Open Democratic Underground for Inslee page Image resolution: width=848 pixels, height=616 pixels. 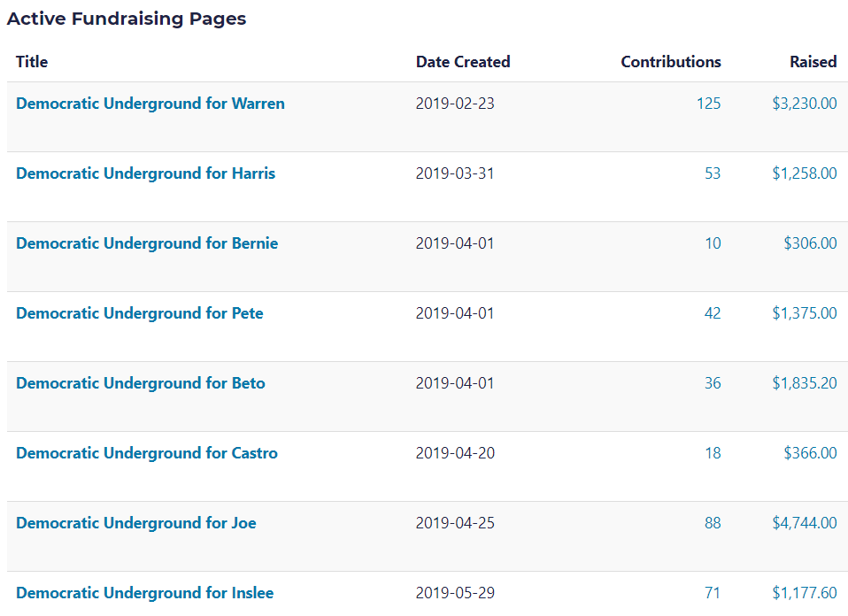[144, 593]
